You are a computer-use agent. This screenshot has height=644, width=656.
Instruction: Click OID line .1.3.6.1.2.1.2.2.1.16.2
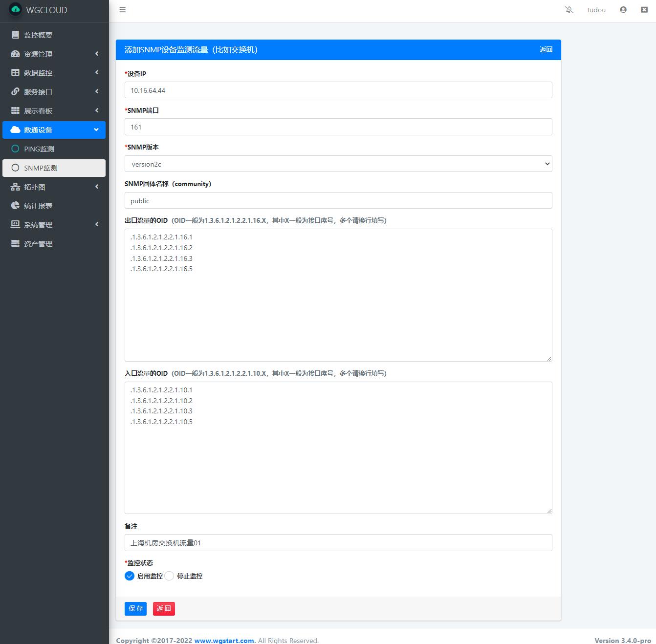(161, 248)
